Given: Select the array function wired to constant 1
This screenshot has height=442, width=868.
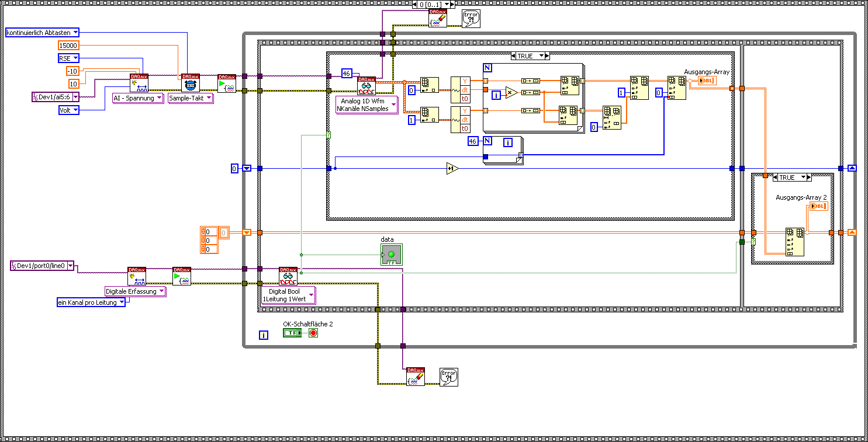Looking at the screenshot, I should point(639,88).
